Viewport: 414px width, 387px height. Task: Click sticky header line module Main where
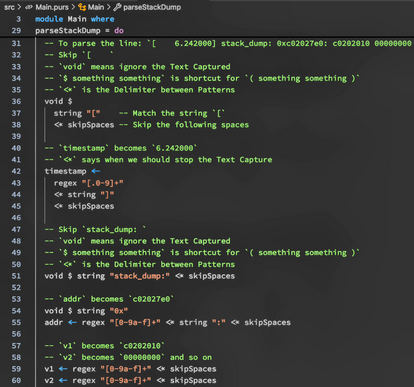75,19
